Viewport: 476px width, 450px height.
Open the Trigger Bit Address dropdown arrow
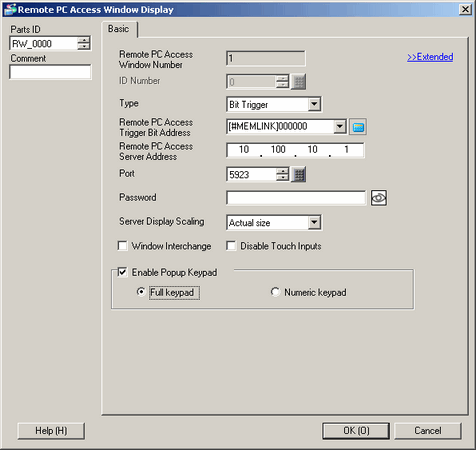339,127
